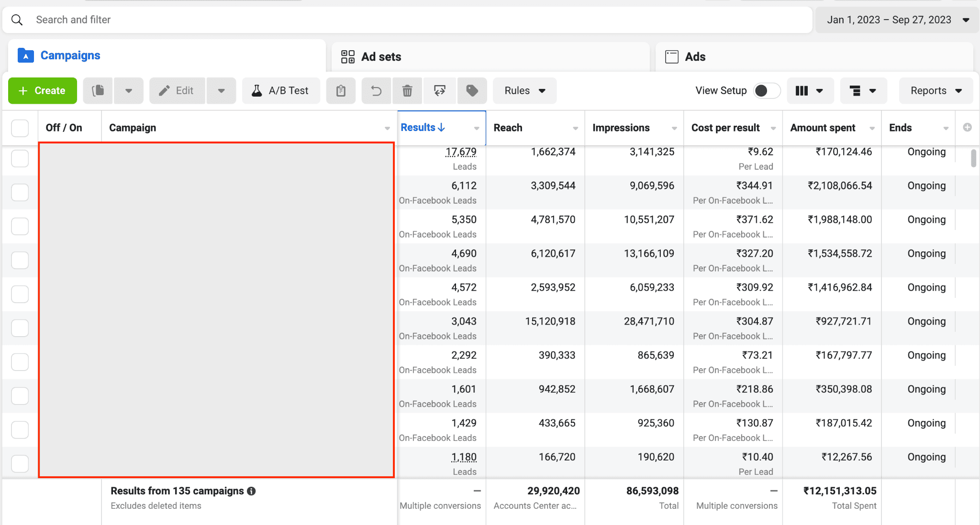The height and width of the screenshot is (525, 980).
Task: Check the row with 1,429 results
Action: coord(20,430)
